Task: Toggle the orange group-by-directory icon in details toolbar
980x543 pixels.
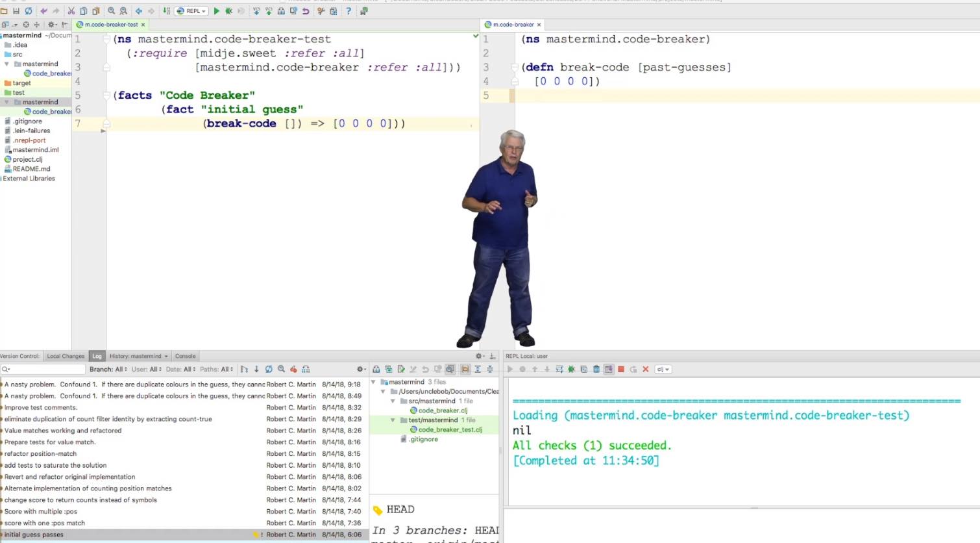Action: (465, 369)
